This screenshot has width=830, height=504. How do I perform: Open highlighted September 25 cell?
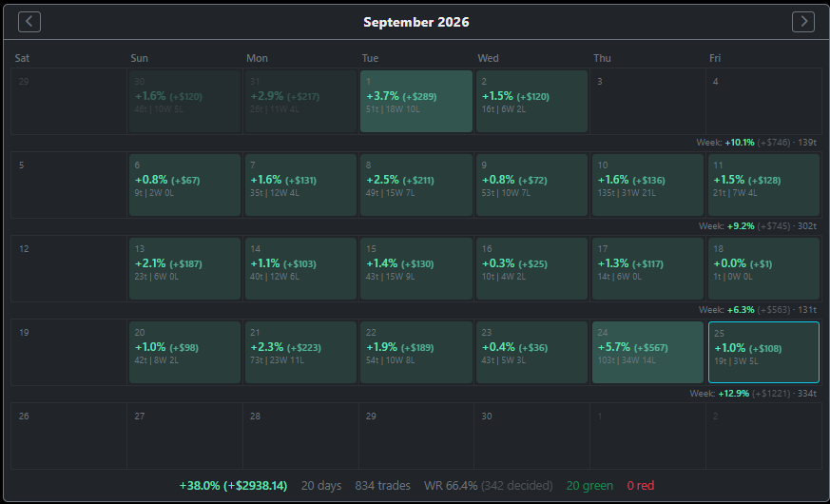(763, 352)
